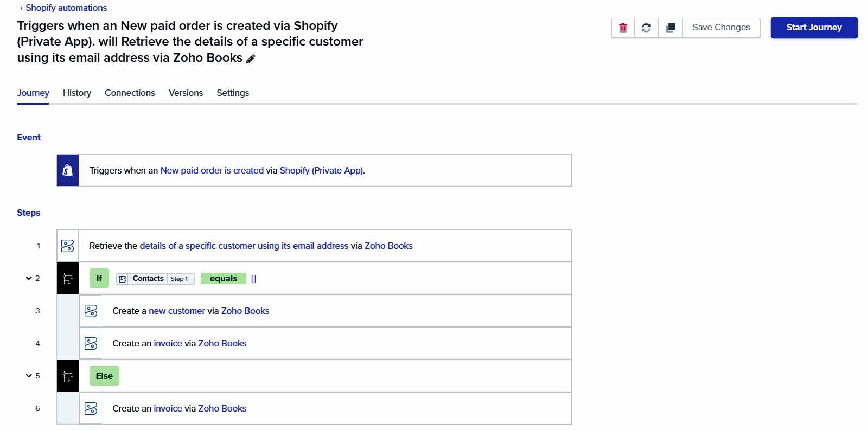This screenshot has width=868, height=430.
Task: Open the equals operator selector
Action: click(223, 279)
